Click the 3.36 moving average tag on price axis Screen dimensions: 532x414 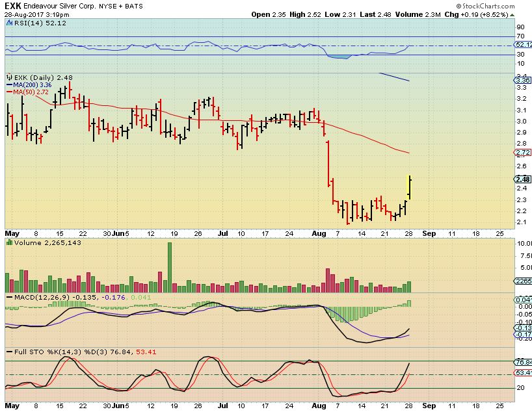[x=523, y=81]
